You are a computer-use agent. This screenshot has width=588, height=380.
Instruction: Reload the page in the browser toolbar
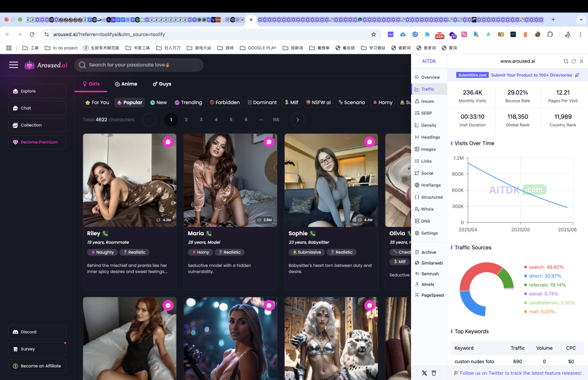(x=32, y=34)
